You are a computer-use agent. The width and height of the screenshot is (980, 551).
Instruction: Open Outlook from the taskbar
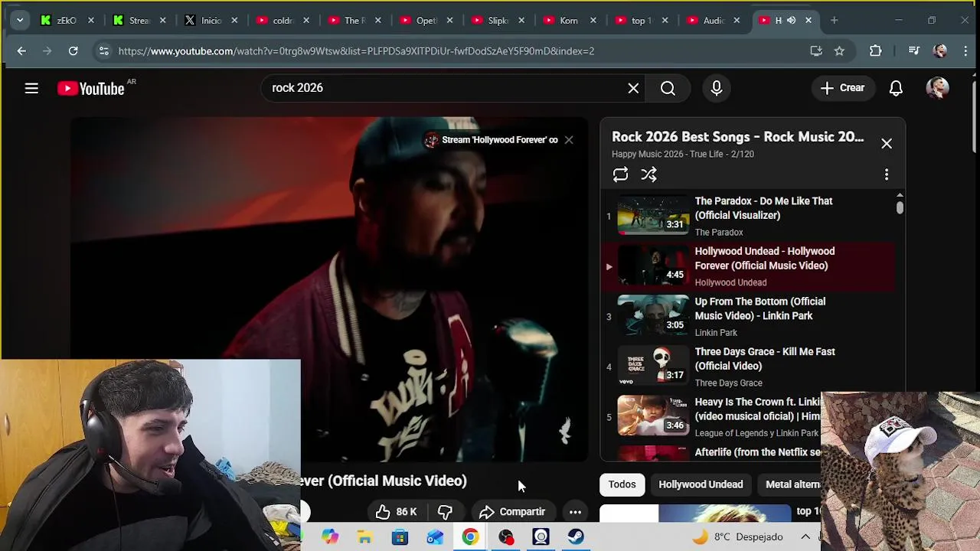tap(436, 537)
